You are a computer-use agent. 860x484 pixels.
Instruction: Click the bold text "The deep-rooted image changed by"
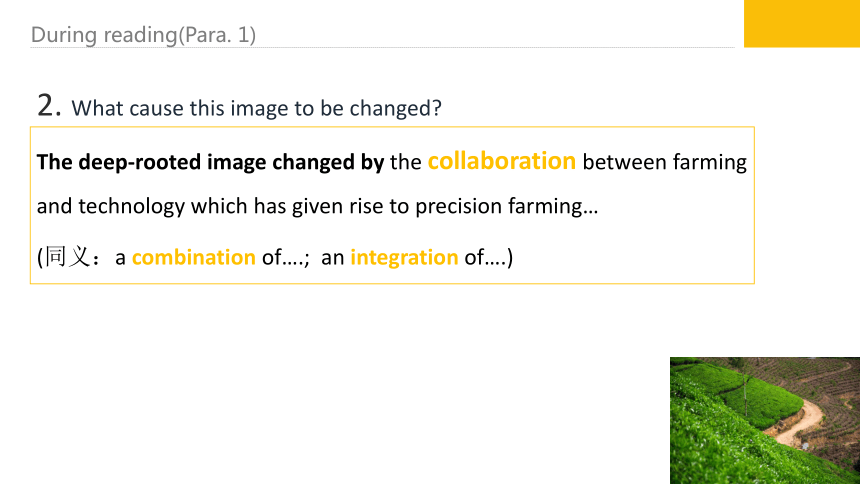pyautogui.click(x=210, y=162)
